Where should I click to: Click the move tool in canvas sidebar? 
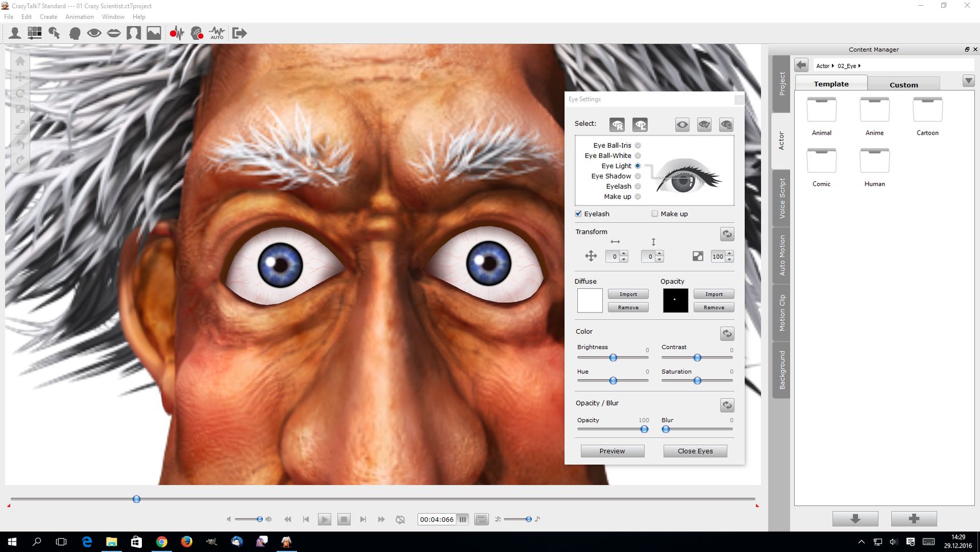(20, 77)
